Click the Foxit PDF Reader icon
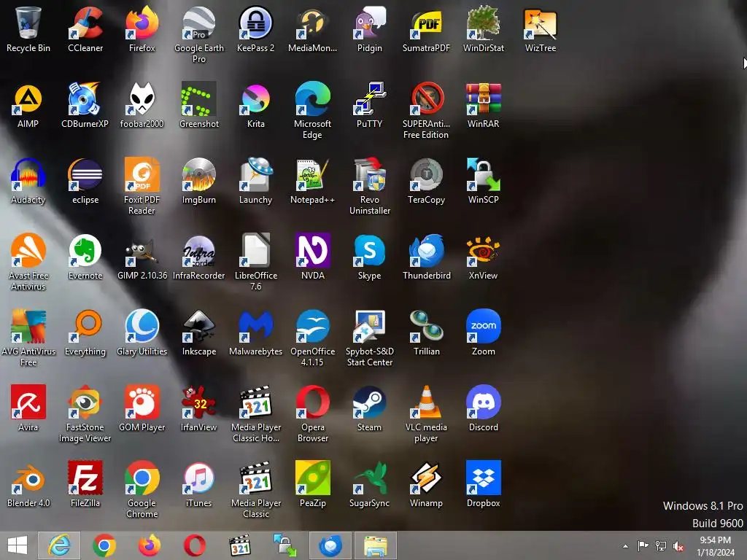Viewport: 747px width, 560px height. (x=142, y=186)
